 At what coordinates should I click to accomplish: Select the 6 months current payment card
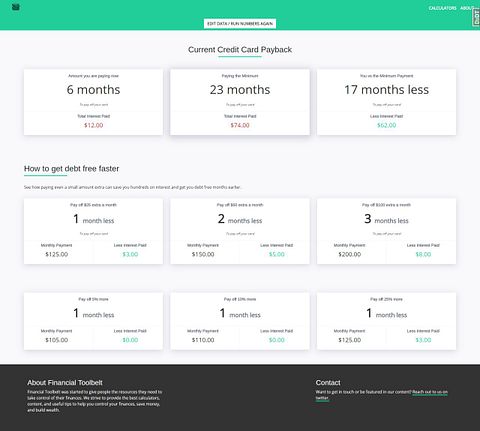point(93,102)
